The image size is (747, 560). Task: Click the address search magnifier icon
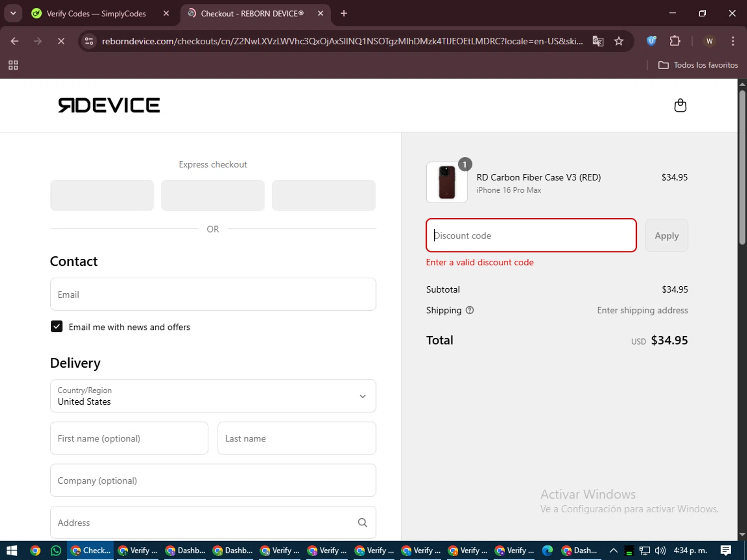point(363,523)
